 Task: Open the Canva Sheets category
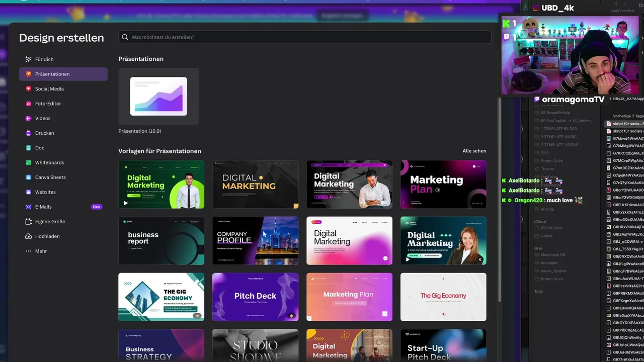point(63,177)
